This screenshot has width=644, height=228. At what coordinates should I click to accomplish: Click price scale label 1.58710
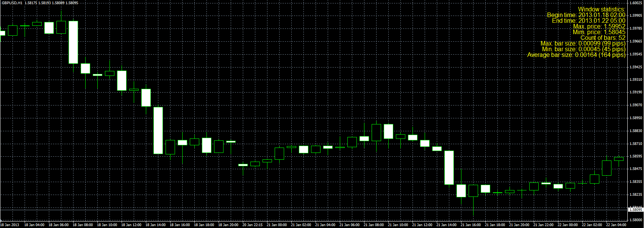tap(636, 144)
